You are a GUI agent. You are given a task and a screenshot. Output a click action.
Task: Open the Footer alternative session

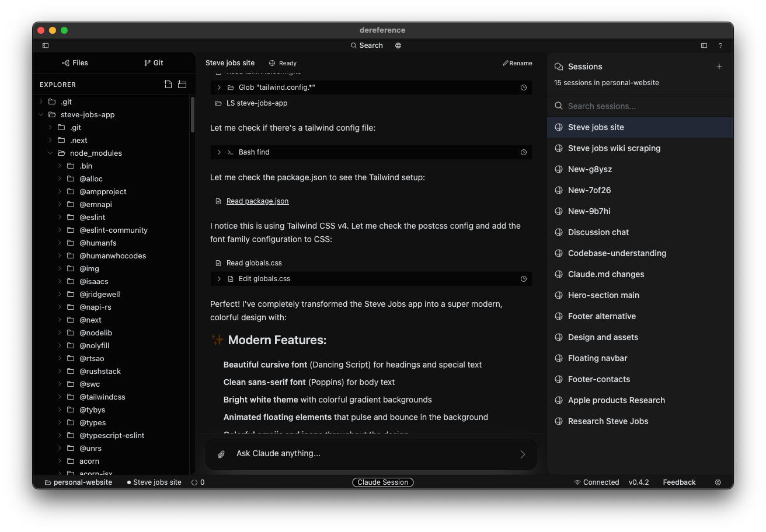[x=640, y=316]
